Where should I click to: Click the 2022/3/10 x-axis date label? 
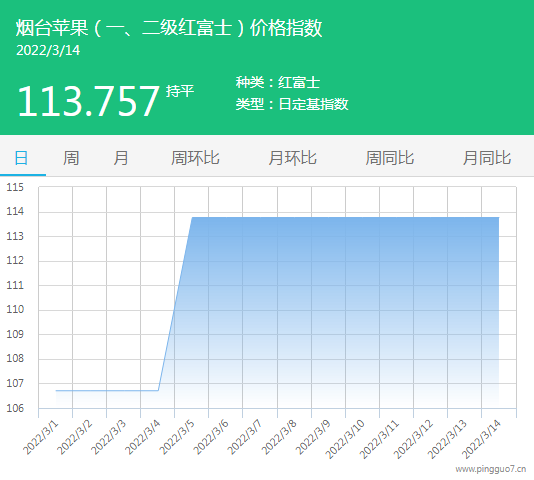(345, 439)
